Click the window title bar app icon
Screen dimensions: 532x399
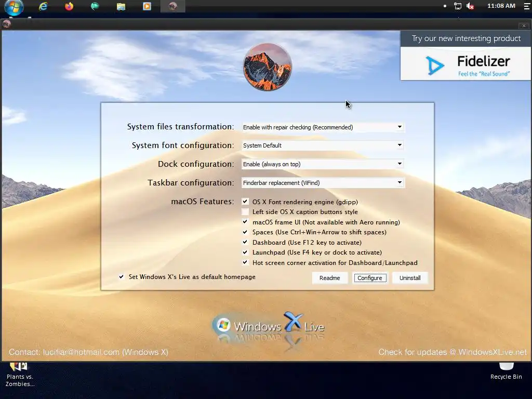click(6, 24)
